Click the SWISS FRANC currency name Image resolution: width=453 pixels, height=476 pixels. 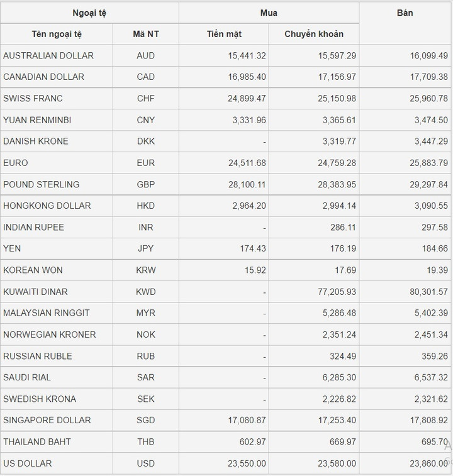pos(33,98)
